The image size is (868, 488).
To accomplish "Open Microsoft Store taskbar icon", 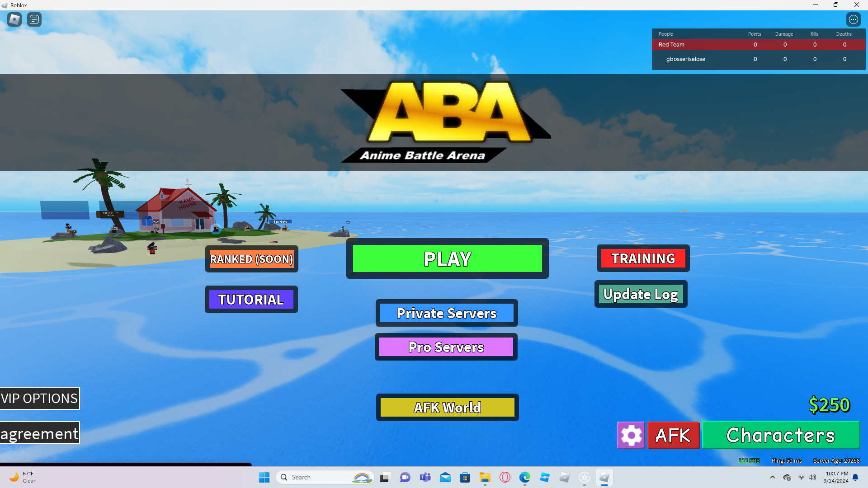I will pyautogui.click(x=465, y=477).
